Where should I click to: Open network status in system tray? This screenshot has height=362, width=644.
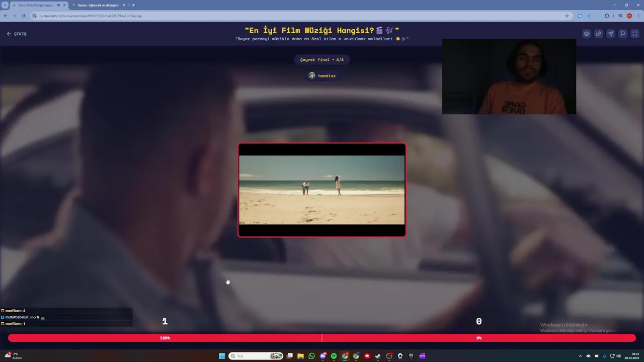tap(612, 356)
